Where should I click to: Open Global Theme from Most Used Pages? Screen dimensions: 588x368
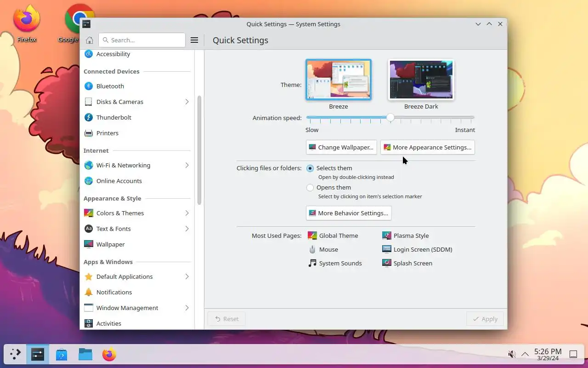coord(333,236)
